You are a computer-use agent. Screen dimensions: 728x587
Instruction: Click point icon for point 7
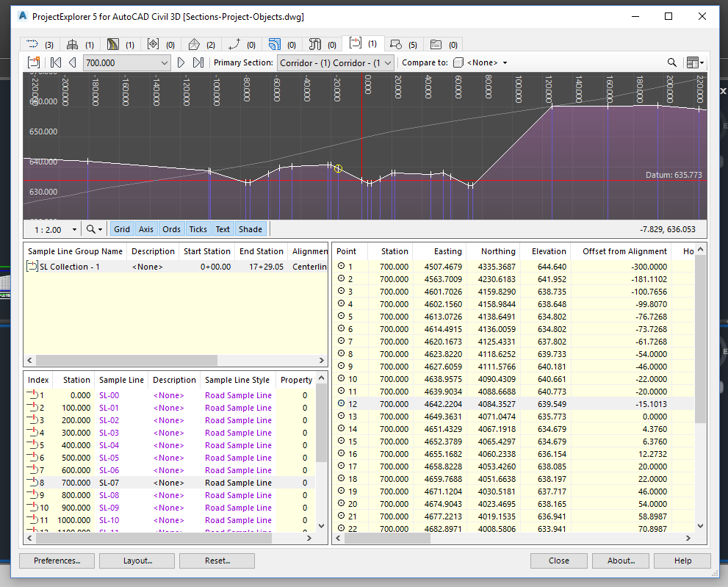[342, 341]
